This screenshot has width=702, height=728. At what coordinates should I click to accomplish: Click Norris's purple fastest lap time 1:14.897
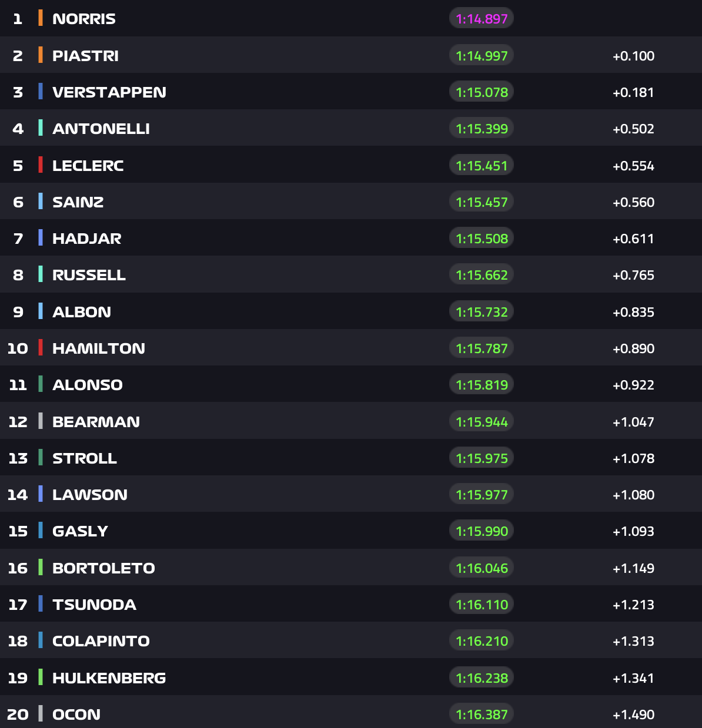tap(482, 19)
